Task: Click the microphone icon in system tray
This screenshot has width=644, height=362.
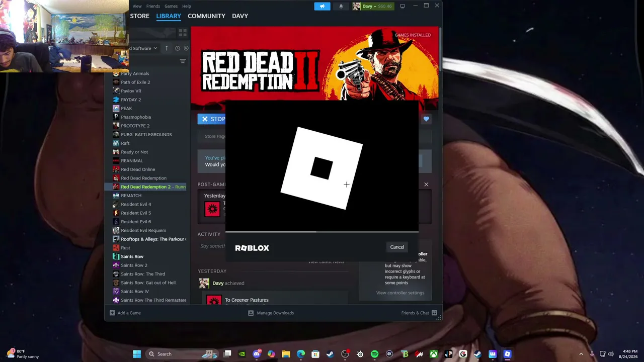Action: (x=592, y=354)
